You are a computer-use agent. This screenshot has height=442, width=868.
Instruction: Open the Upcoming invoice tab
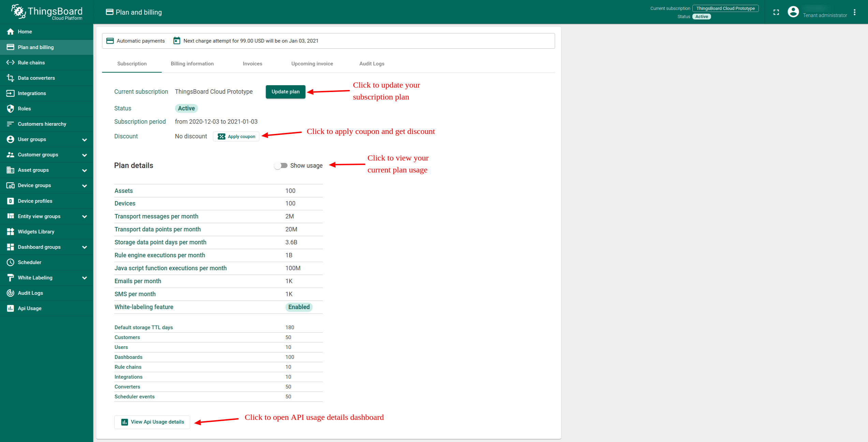(x=312, y=63)
